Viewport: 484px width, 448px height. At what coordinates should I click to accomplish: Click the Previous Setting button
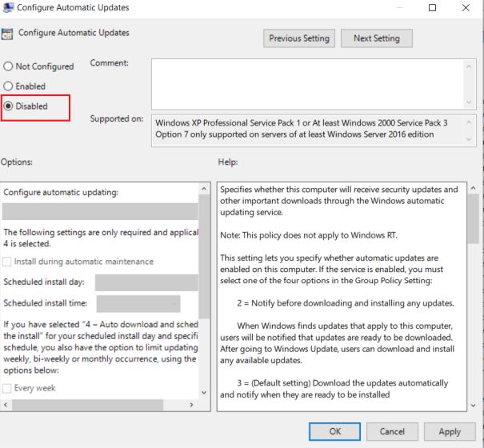point(299,38)
